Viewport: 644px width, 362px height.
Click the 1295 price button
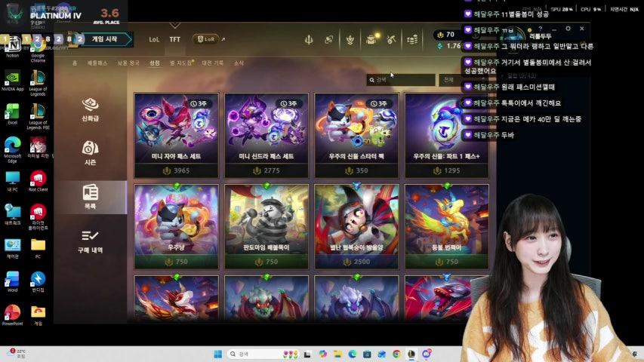point(446,170)
